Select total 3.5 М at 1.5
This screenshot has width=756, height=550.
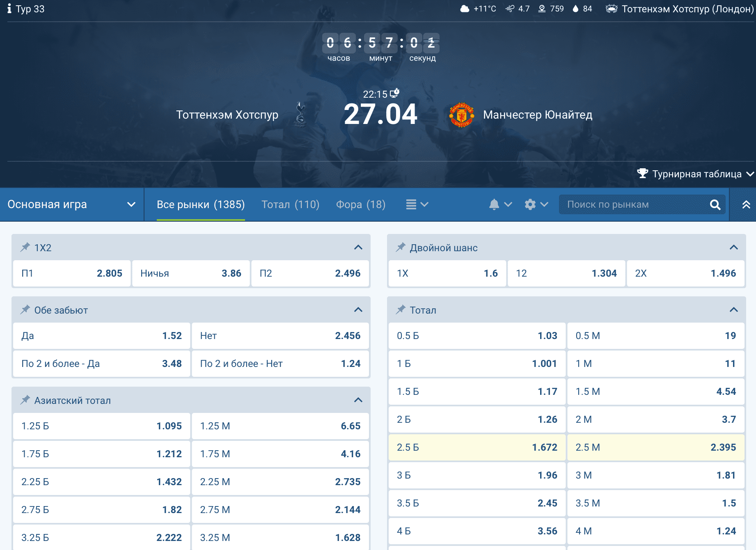click(x=656, y=503)
